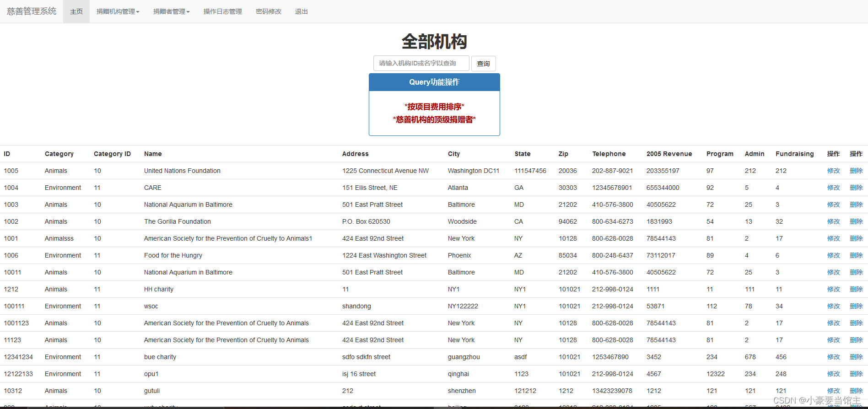This screenshot has width=868, height=409.
Task: Focus the 机构ID或名字 search input field
Action: pyautogui.click(x=421, y=63)
